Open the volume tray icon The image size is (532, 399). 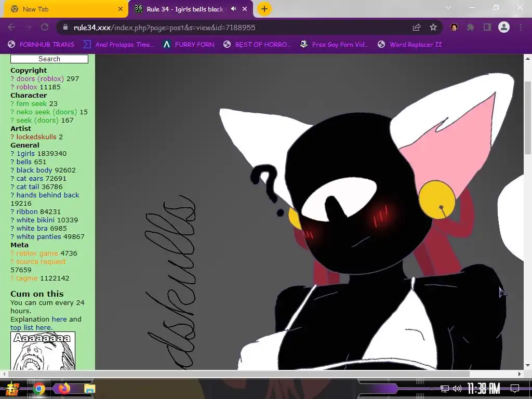pos(457,389)
